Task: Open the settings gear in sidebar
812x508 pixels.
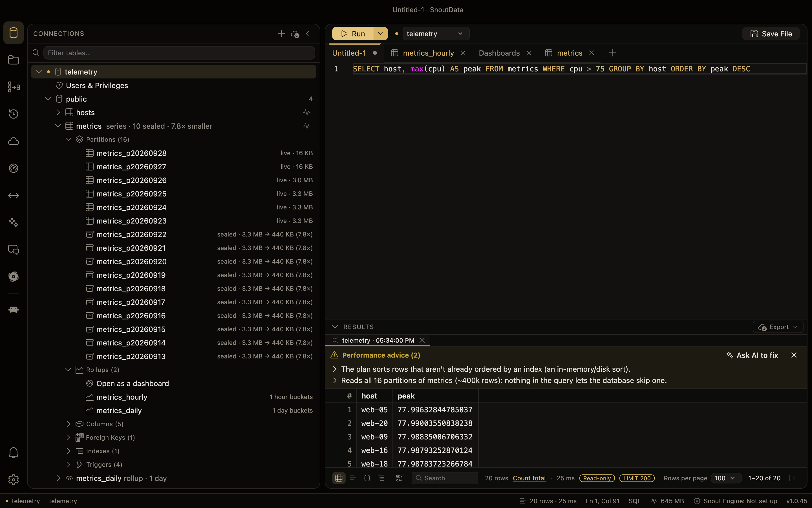Action: (x=14, y=479)
